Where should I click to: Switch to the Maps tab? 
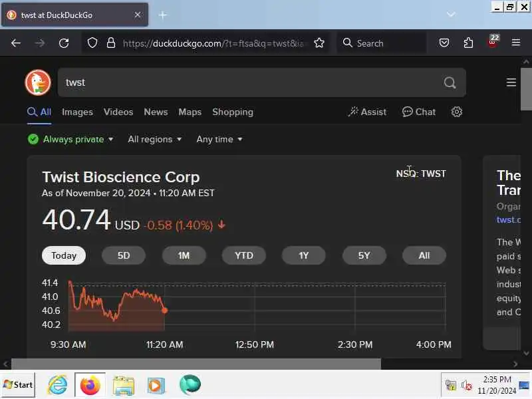(x=190, y=112)
